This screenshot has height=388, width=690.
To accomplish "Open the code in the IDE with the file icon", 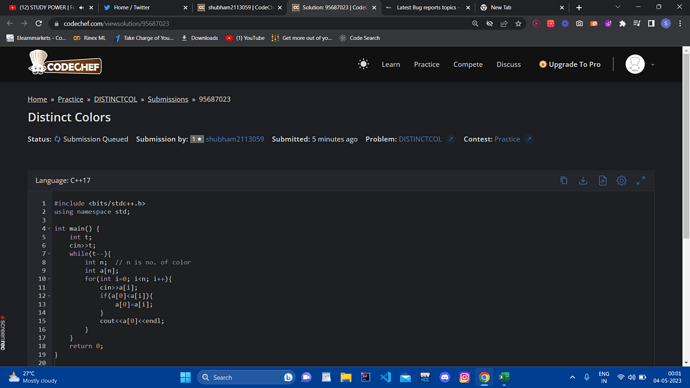I will pyautogui.click(x=602, y=180).
